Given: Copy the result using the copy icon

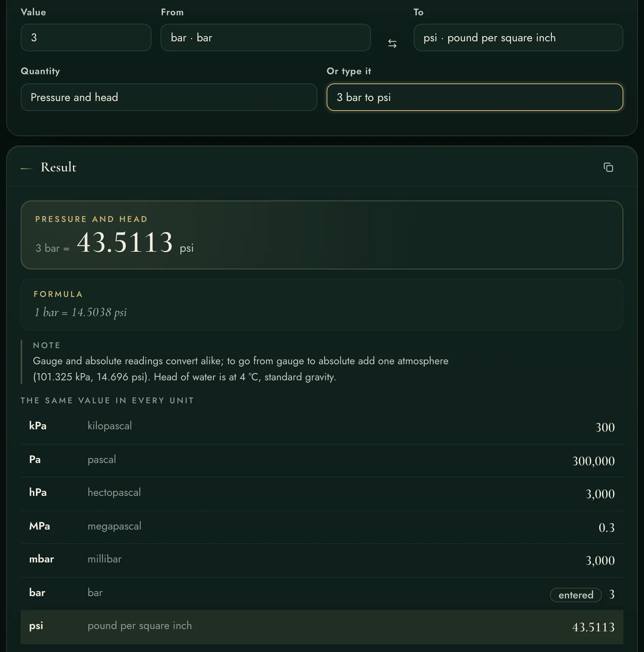Looking at the screenshot, I should click(608, 167).
